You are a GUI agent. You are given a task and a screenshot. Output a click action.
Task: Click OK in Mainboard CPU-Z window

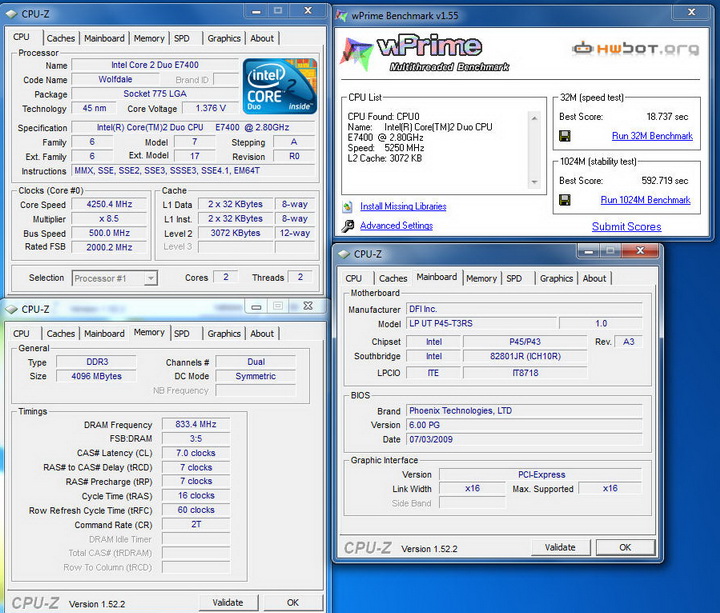(x=625, y=547)
